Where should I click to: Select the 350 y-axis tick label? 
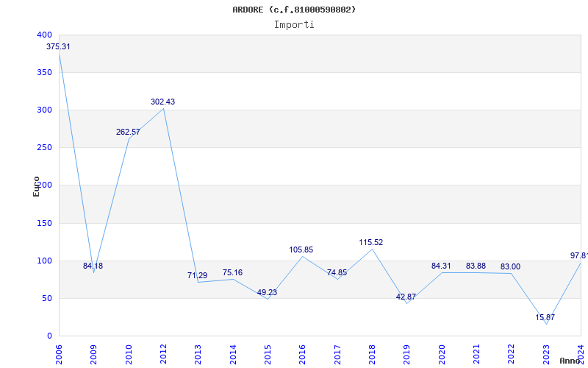coord(44,72)
